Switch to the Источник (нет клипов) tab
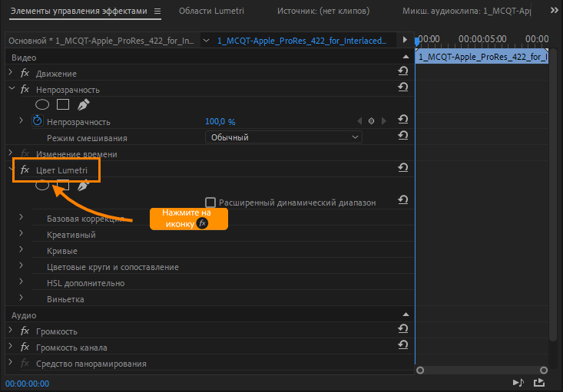This screenshot has width=563, height=392. point(323,11)
